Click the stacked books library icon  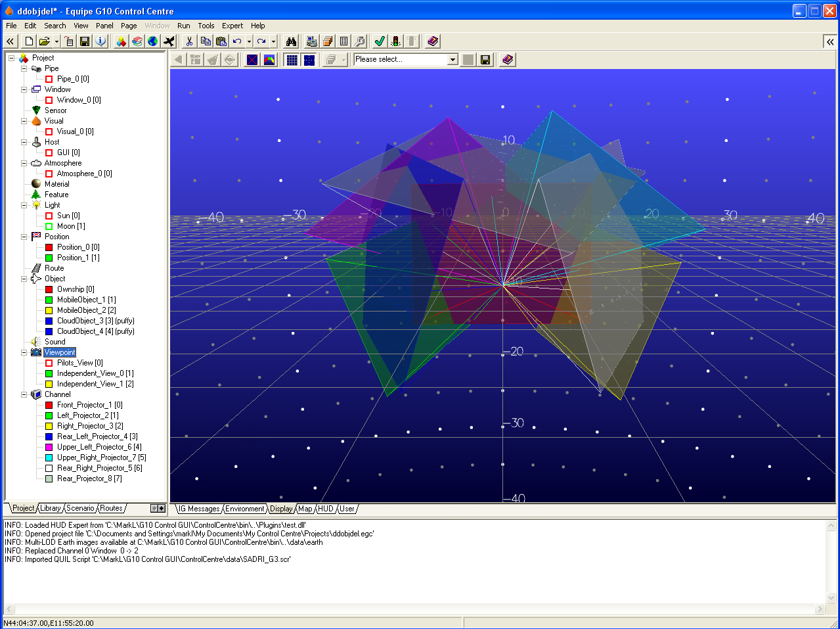(137, 41)
